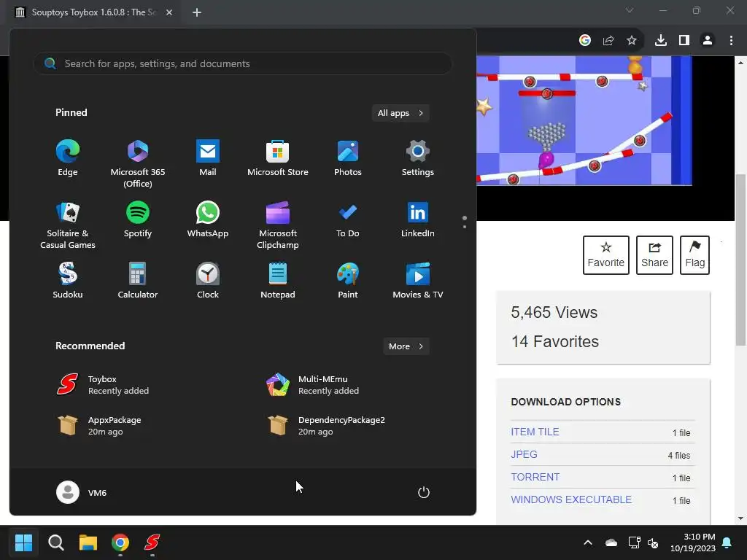This screenshot has height=560, width=747.
Task: Focus the Start menu search box
Action: 242,63
